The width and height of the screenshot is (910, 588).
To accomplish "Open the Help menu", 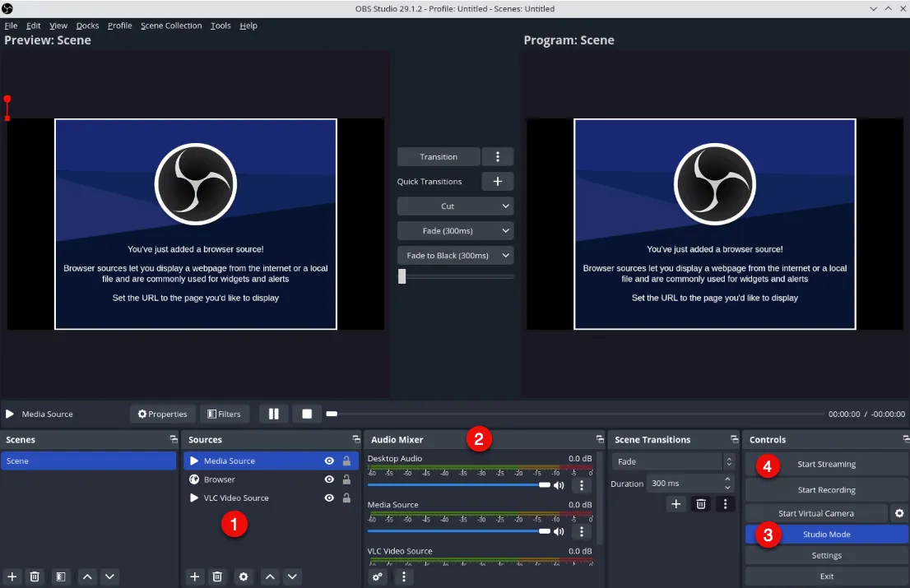I will pyautogui.click(x=248, y=25).
